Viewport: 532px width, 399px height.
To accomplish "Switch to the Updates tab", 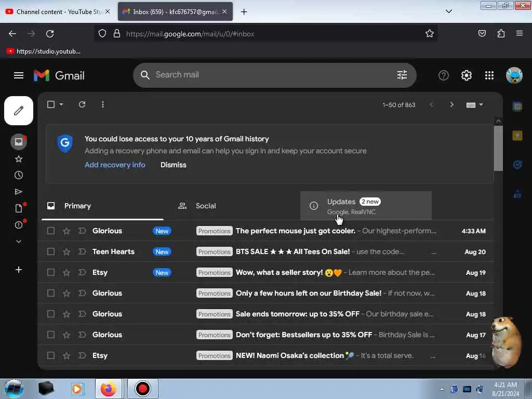I will click(x=366, y=206).
